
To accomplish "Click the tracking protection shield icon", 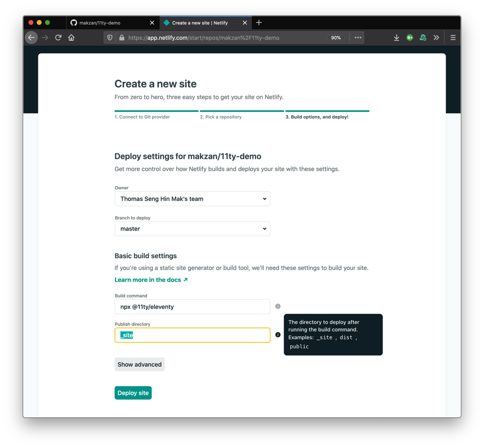I will [110, 37].
